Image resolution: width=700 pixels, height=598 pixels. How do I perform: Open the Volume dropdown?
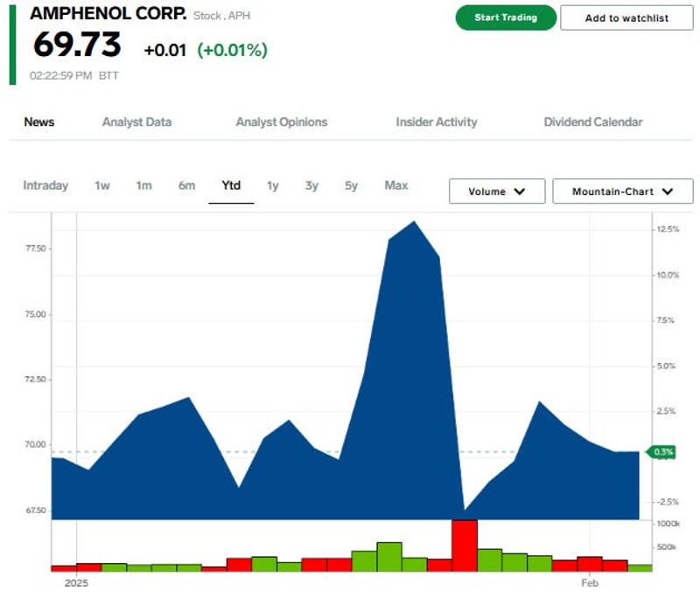tap(497, 191)
